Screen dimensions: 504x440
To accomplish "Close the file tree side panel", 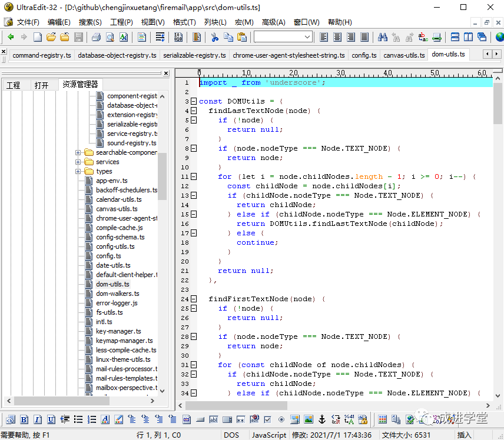I will (x=166, y=73).
